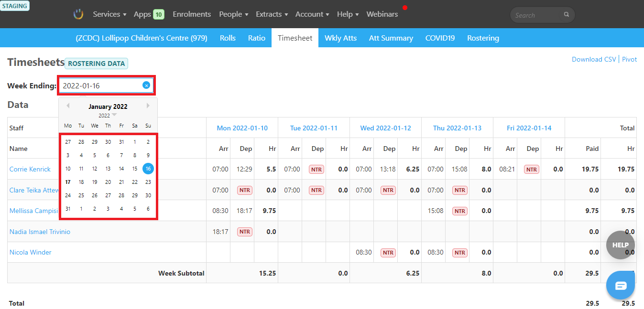Image resolution: width=644 pixels, height=309 pixels.
Task: Open the COVID19 tab
Action: 440,38
